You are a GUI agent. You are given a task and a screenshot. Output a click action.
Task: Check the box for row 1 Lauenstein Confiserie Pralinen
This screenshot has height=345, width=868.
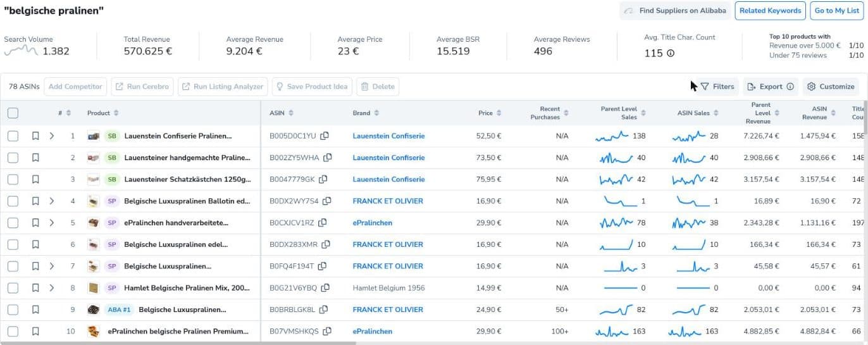click(13, 136)
